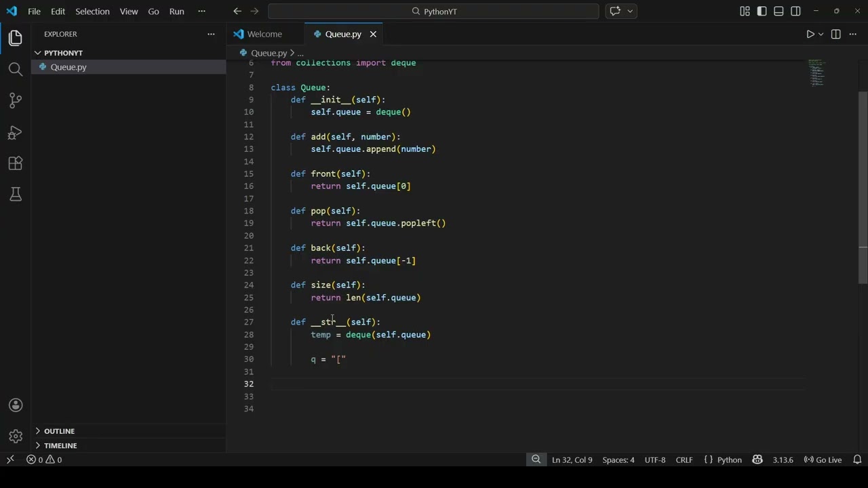Viewport: 868px width, 488px height.
Task: Open the Run menu
Action: tap(177, 11)
